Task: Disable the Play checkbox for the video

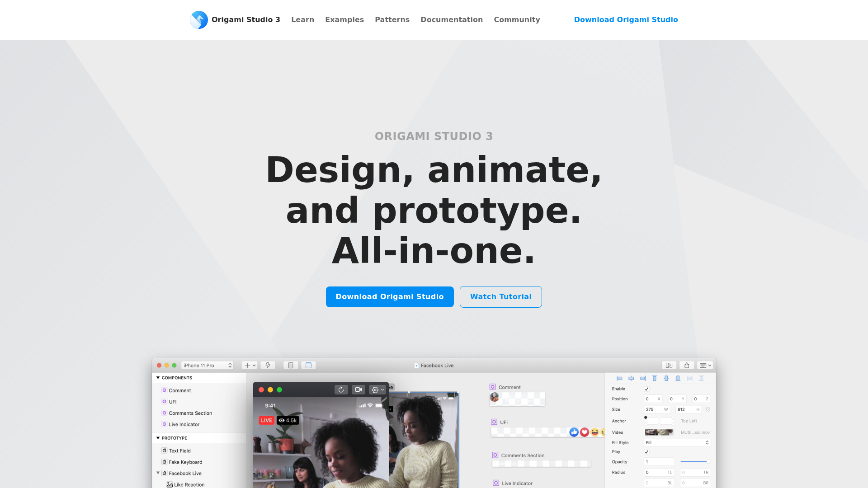Action: coord(647,452)
